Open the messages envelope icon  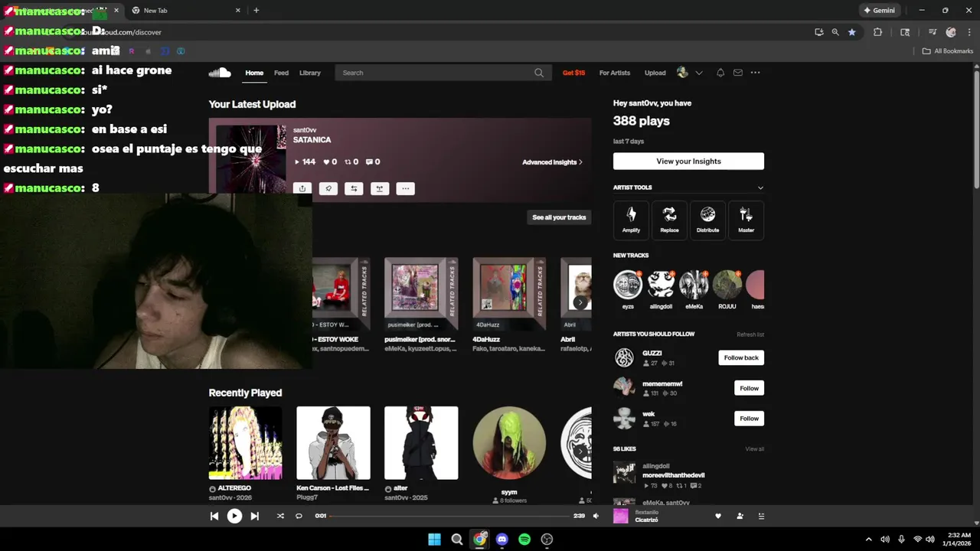coord(738,73)
